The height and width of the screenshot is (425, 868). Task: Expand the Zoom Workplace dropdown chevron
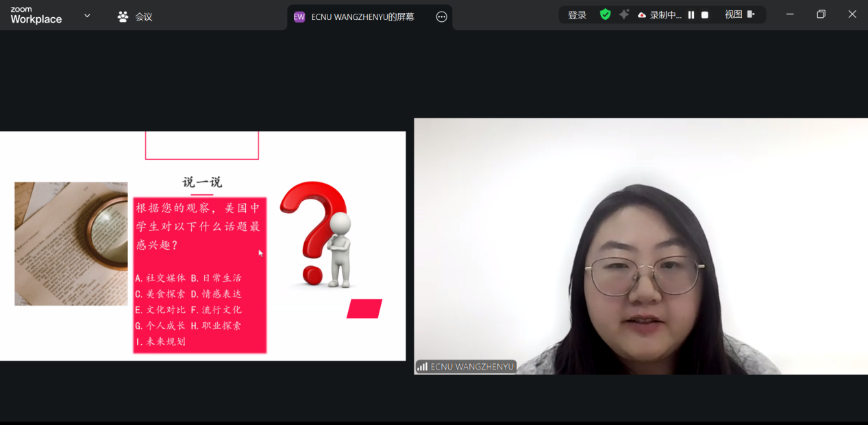[x=87, y=16]
